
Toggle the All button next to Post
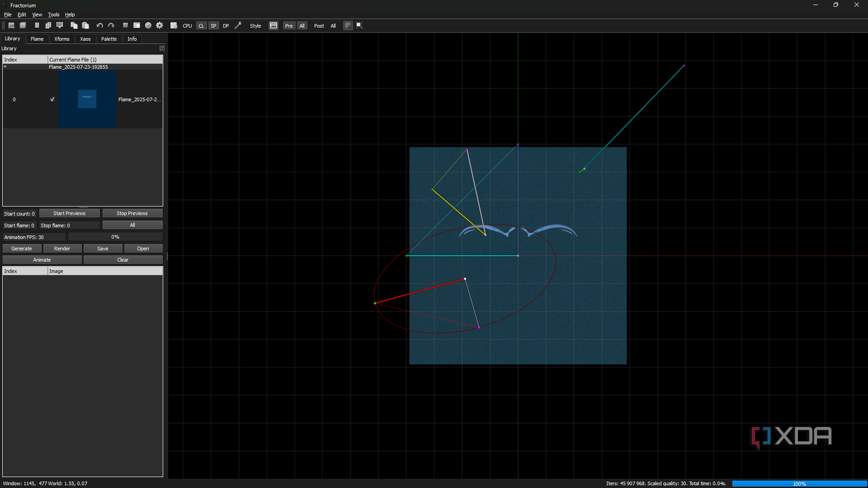333,25
